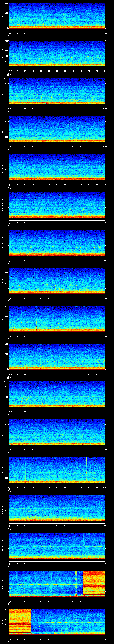Click inside the 17:48 spectrogram panel

tap(57, 167)
